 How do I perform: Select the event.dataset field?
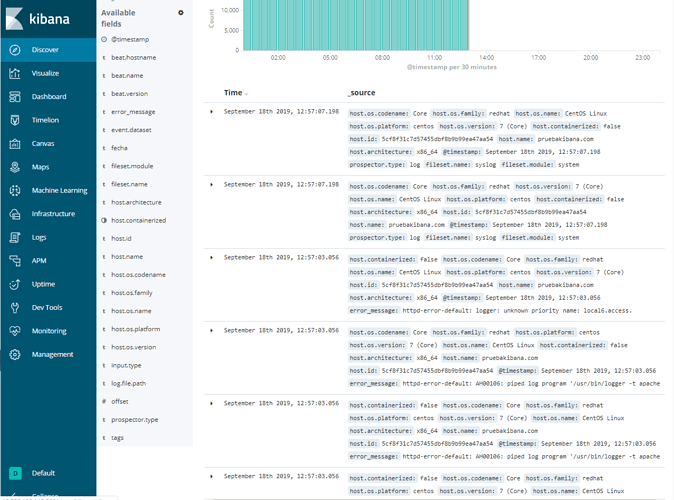click(132, 130)
